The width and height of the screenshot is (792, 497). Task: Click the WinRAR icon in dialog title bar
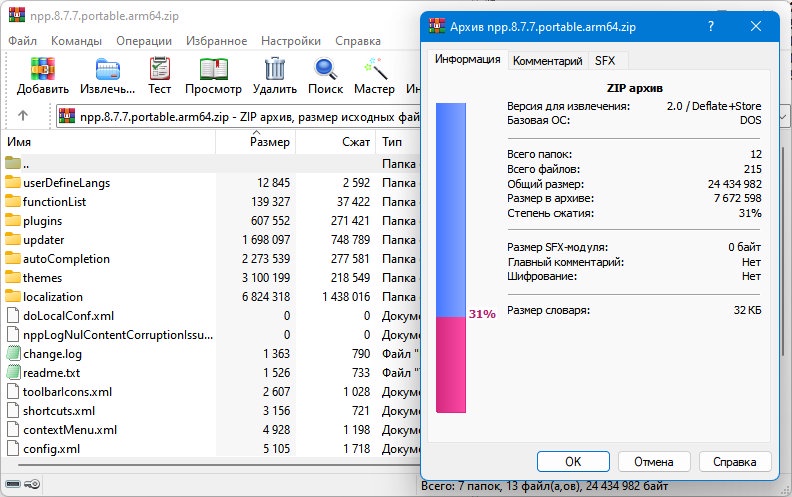tap(437, 26)
